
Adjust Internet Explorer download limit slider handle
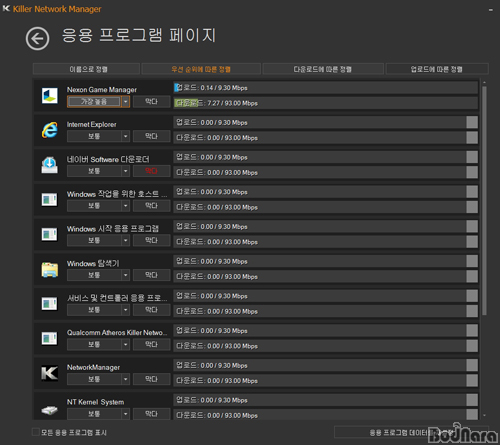472,137
